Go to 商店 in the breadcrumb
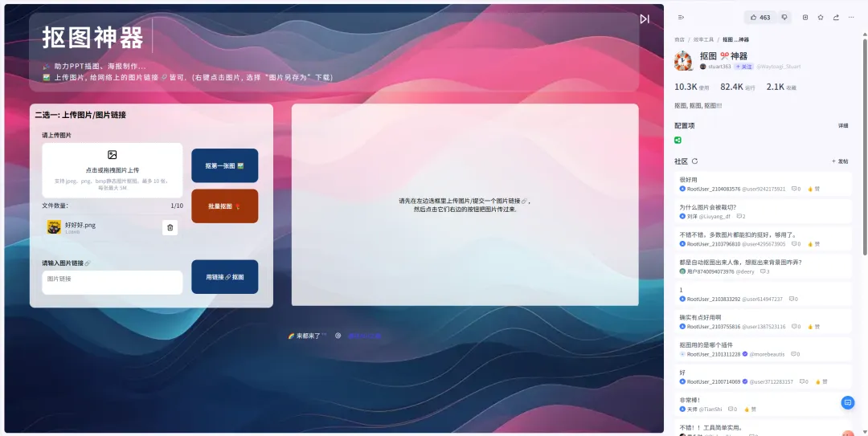Screen dimensions: 868x436 point(679,39)
